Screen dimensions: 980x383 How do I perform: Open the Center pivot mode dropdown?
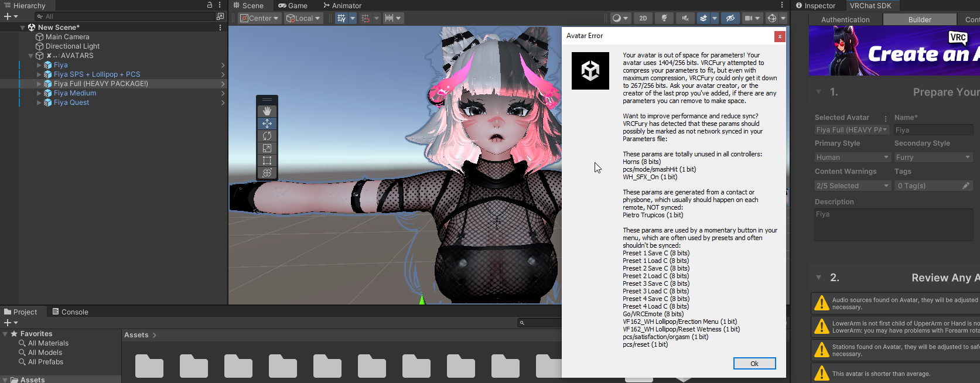click(259, 18)
